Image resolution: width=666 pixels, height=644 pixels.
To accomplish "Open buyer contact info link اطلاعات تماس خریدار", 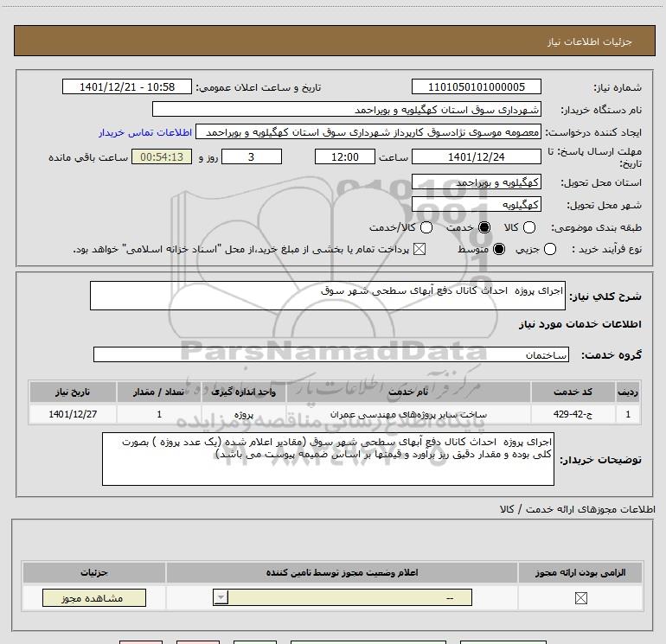I will 145,132.
